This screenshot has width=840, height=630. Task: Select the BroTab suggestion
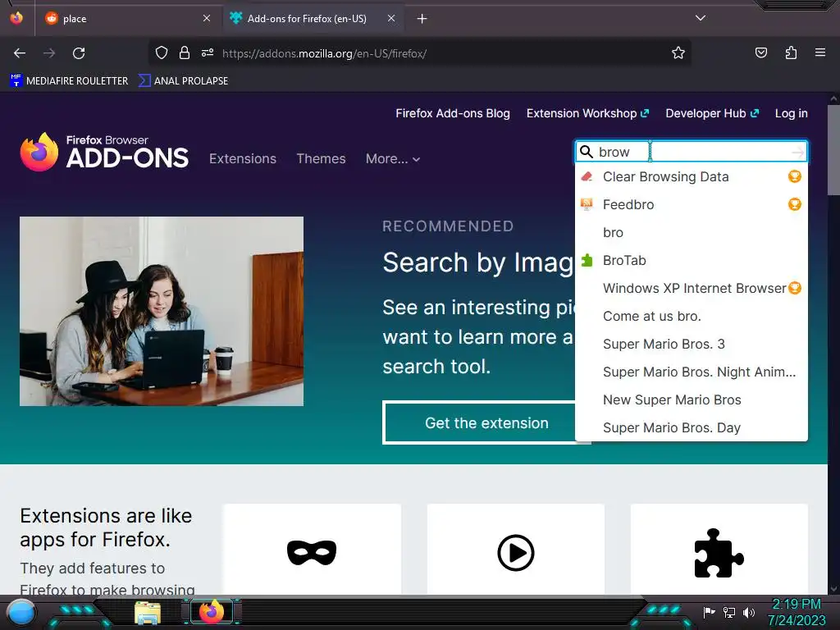pyautogui.click(x=691, y=260)
